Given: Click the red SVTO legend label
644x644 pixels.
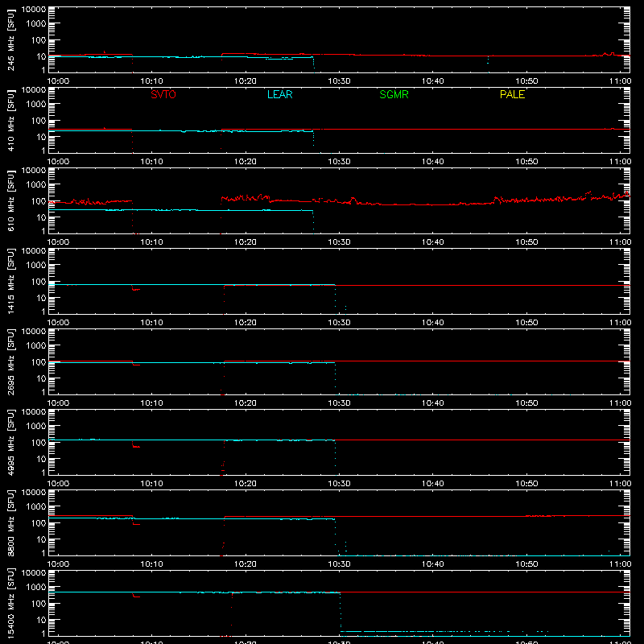Looking at the screenshot, I should [x=163, y=94].
